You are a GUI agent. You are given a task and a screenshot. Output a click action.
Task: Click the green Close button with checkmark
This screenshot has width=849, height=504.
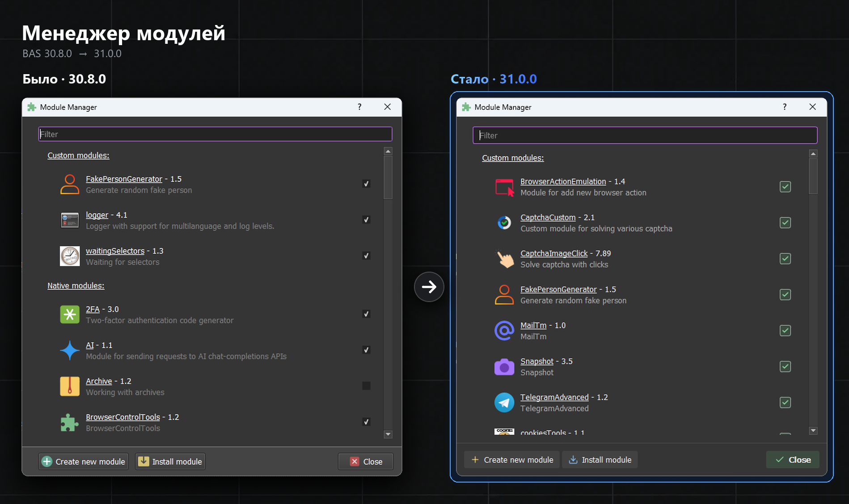click(x=793, y=460)
